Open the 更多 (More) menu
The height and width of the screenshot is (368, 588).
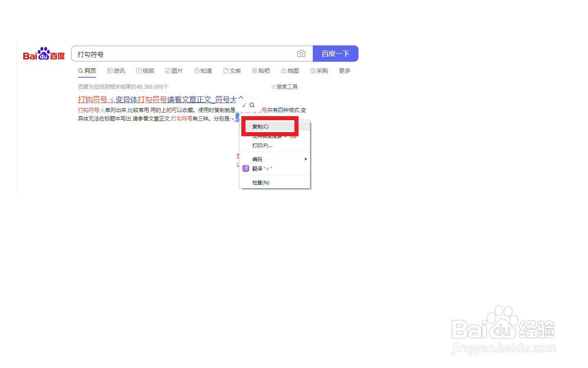click(x=344, y=70)
